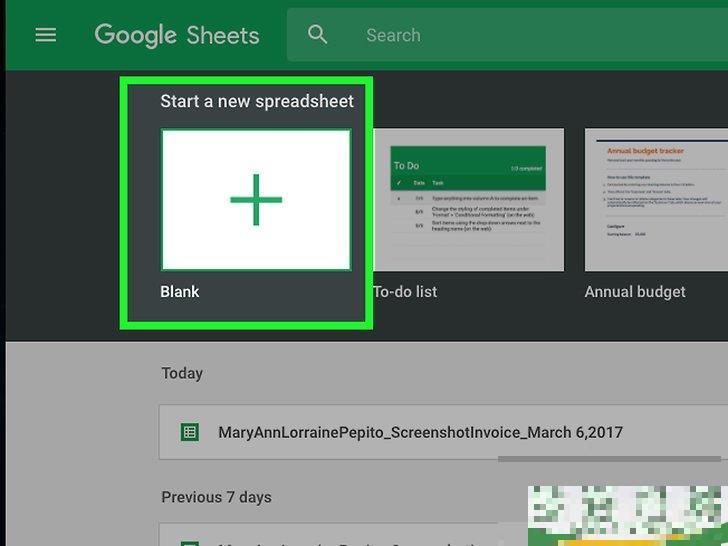Click the Google Sheets logo text
The width and height of the screenshot is (728, 546).
pyautogui.click(x=177, y=35)
